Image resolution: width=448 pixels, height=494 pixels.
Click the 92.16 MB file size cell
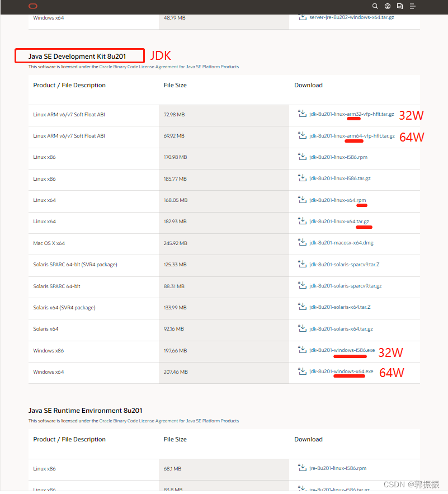click(224, 329)
